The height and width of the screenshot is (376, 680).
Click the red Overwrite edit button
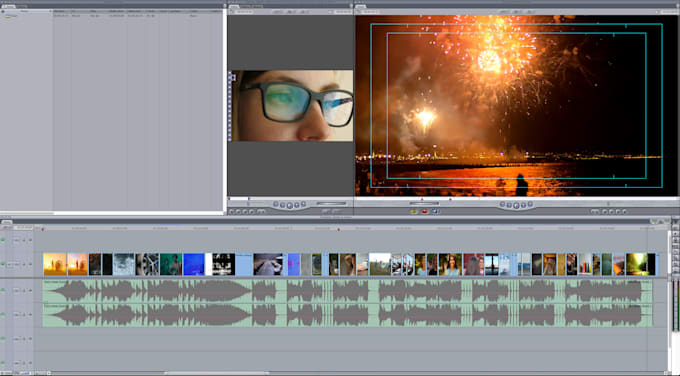[x=425, y=212]
